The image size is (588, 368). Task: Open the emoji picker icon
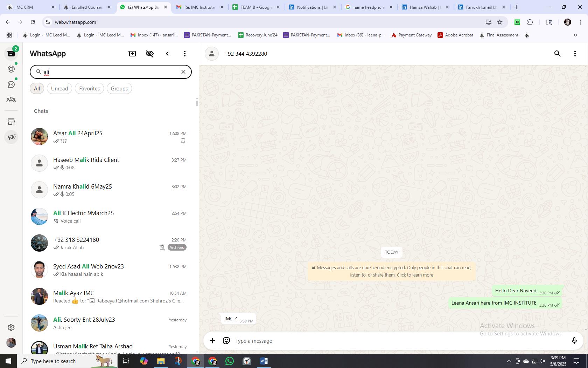[x=226, y=341]
